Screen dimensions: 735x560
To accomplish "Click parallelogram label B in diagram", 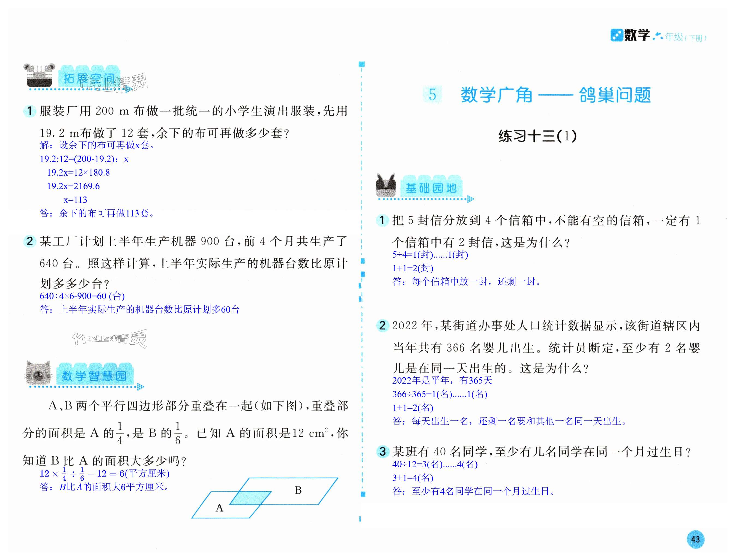I will pos(298,490).
